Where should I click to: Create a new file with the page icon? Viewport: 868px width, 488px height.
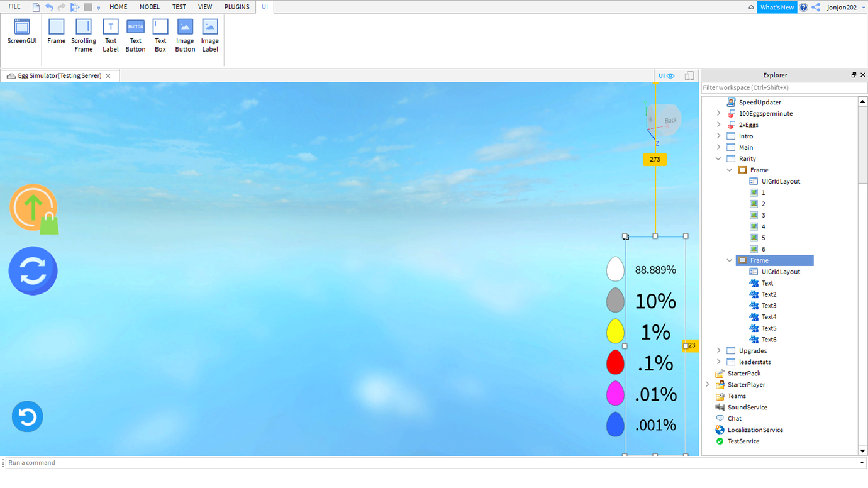36,7
